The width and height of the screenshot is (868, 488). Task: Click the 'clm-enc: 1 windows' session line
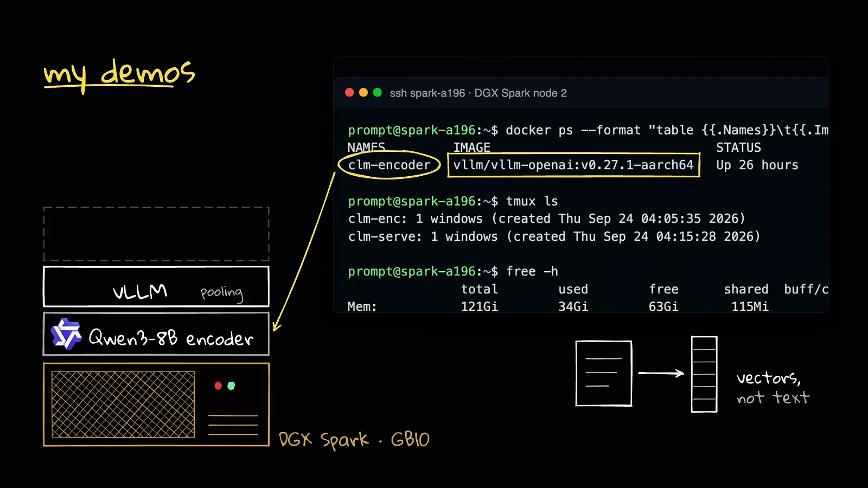[x=547, y=219]
